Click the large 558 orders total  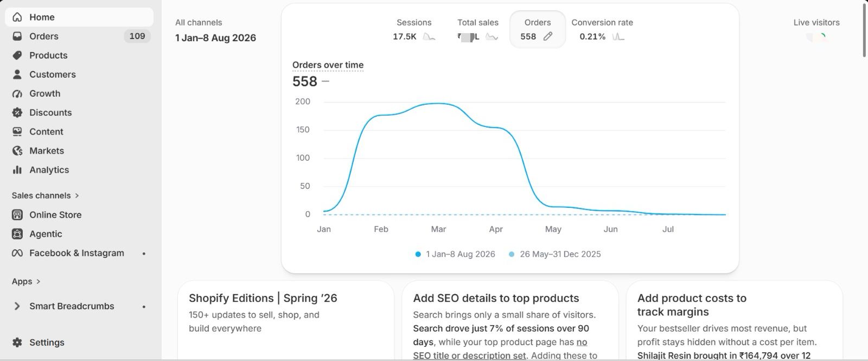[305, 81]
